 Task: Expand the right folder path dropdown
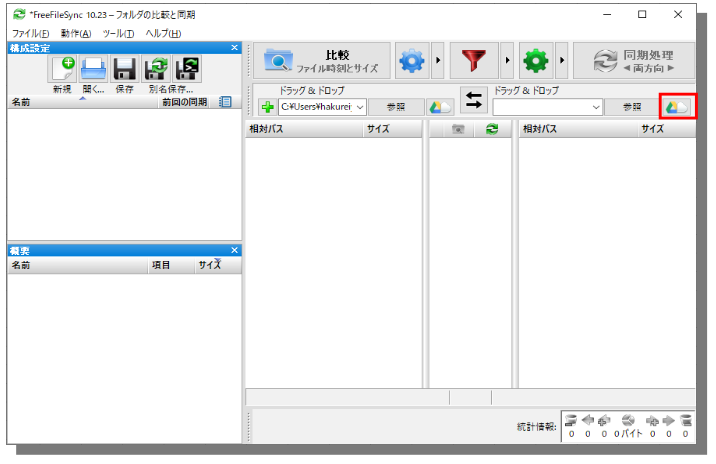(597, 107)
